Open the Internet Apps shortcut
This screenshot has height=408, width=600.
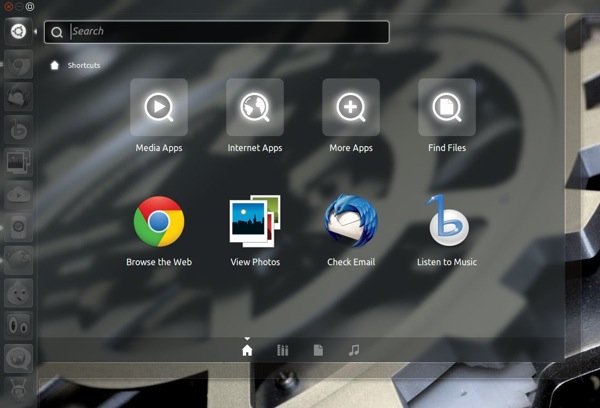[255, 107]
